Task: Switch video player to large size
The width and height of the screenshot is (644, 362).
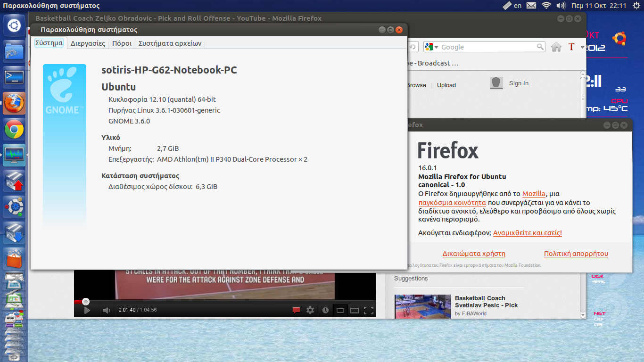Action: click(x=355, y=310)
